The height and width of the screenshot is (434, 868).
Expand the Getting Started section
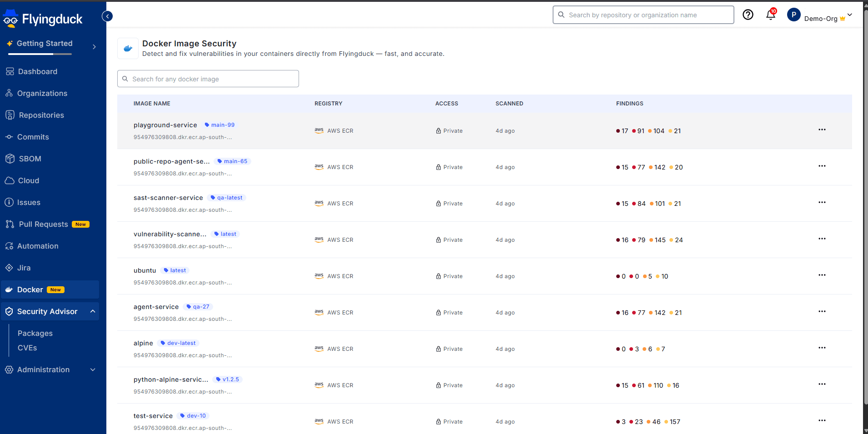(x=94, y=46)
